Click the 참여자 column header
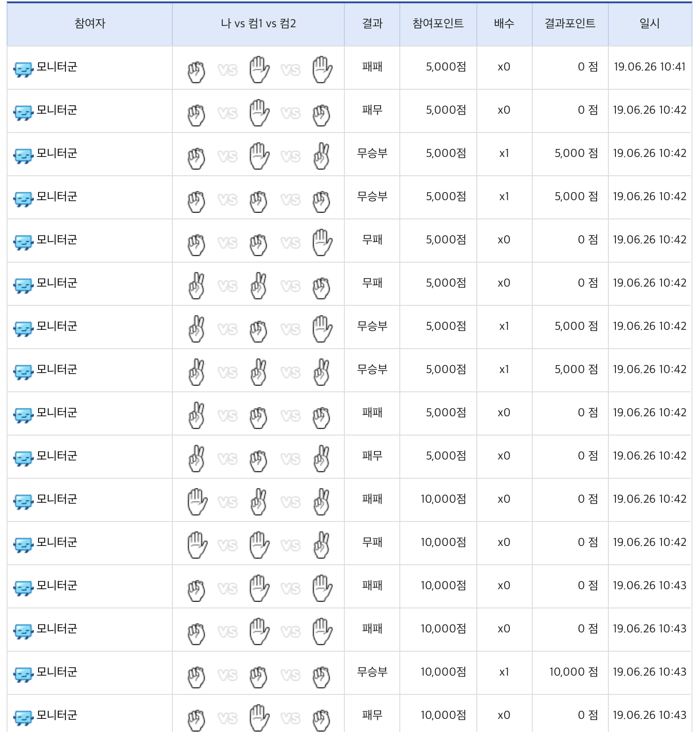Screen dimensions: 700x732 [x=90, y=23]
